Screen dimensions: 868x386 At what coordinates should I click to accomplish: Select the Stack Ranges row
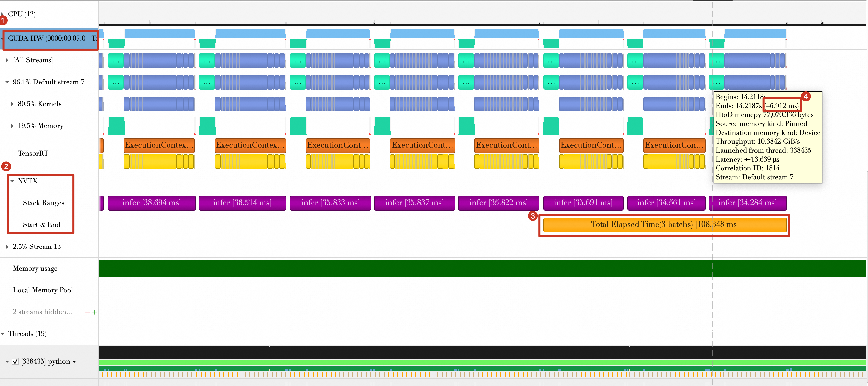tap(44, 203)
